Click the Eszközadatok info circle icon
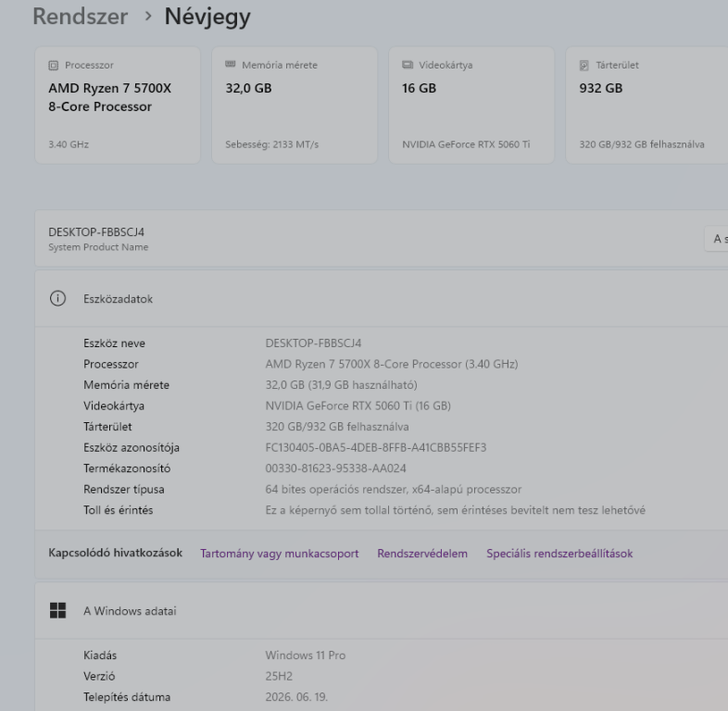728x711 pixels. pos(57,298)
